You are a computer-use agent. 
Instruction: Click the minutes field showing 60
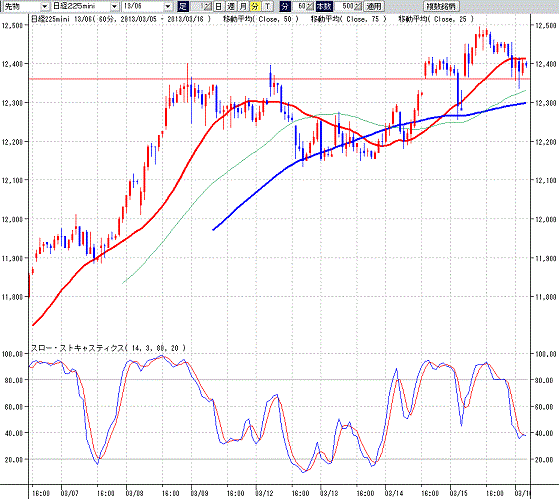302,6
